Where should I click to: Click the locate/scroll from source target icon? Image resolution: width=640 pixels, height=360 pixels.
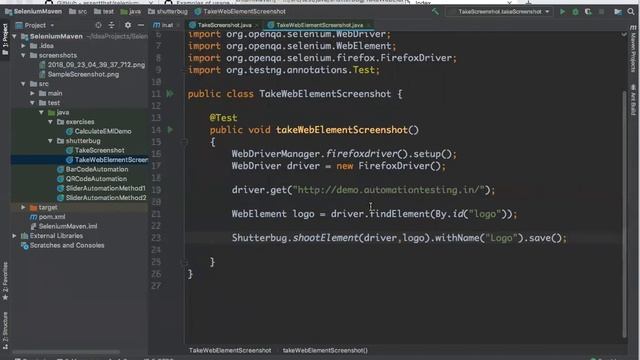tap(98, 25)
